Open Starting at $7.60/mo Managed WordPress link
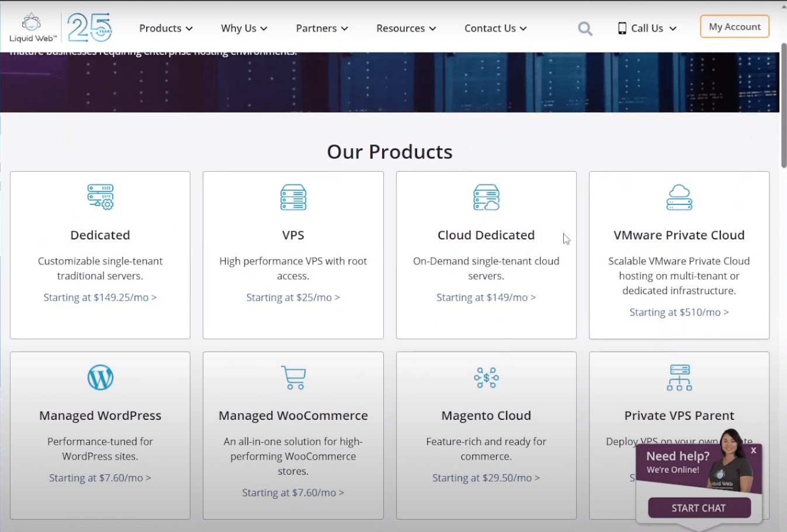 [x=100, y=478]
